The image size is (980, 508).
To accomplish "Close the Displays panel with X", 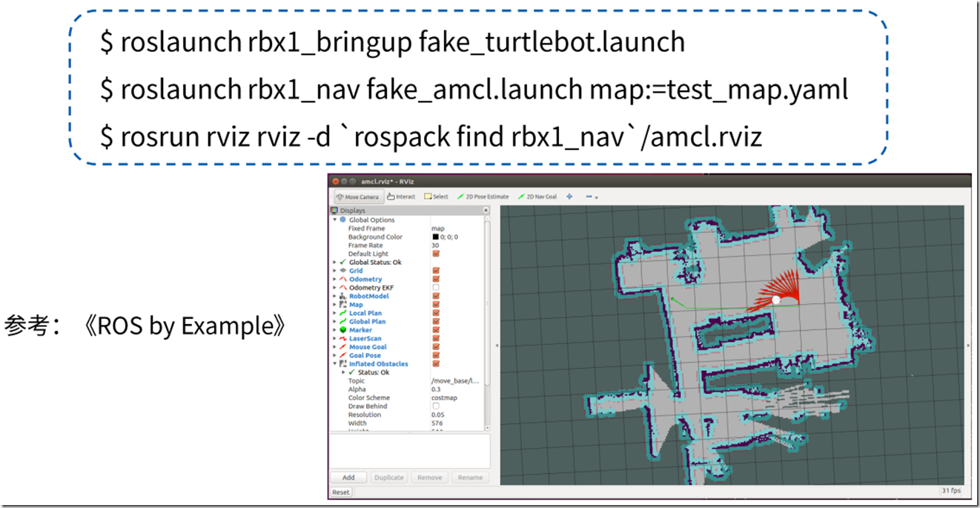I will 486,211.
